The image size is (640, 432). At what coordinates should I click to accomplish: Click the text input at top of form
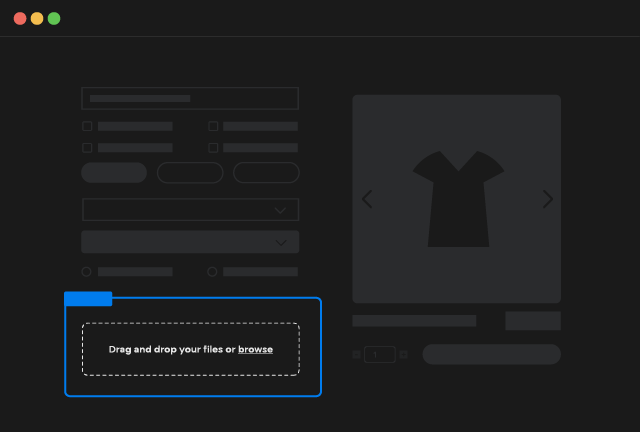190,98
